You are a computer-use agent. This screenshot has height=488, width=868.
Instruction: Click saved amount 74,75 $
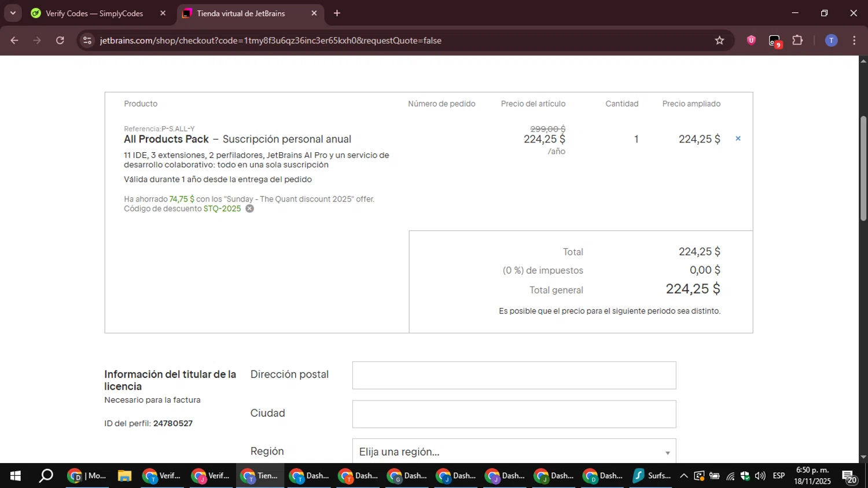(182, 199)
